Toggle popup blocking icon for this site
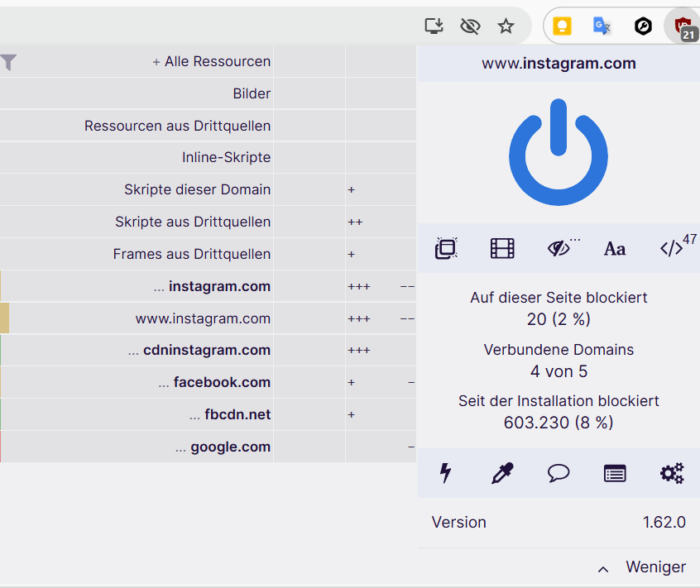700x588 pixels. coord(447,248)
